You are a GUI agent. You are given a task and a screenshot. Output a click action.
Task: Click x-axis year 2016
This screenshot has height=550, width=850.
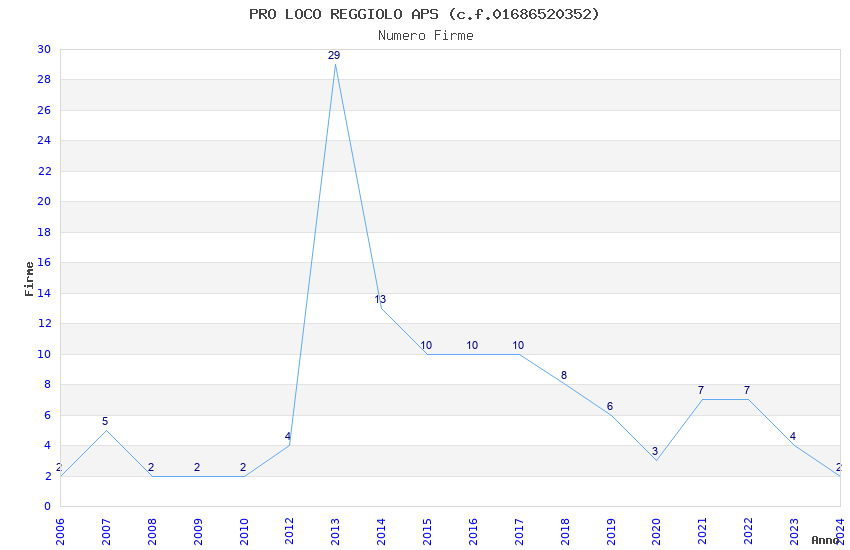[473, 531]
